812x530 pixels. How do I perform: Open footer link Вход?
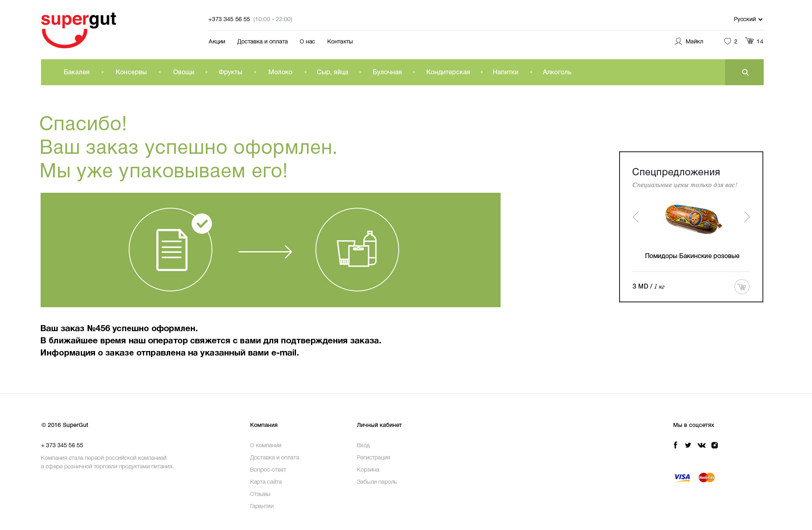[x=363, y=445]
